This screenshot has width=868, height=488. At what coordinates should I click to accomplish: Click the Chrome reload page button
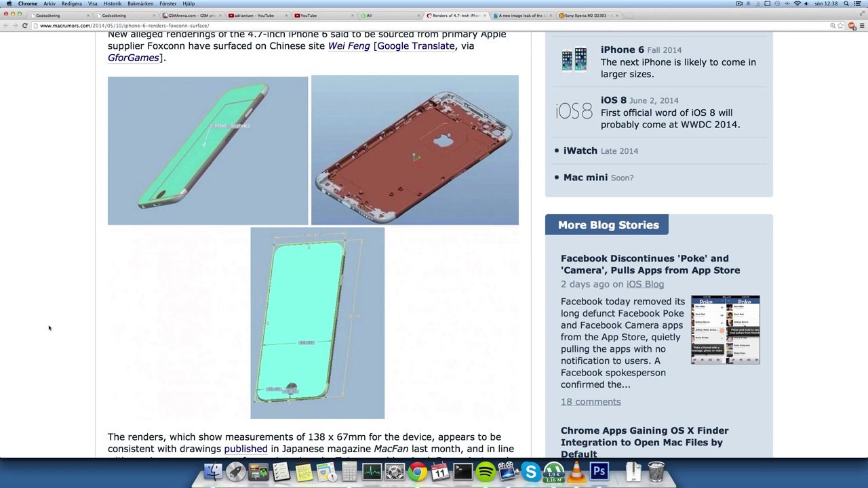pyautogui.click(x=25, y=26)
